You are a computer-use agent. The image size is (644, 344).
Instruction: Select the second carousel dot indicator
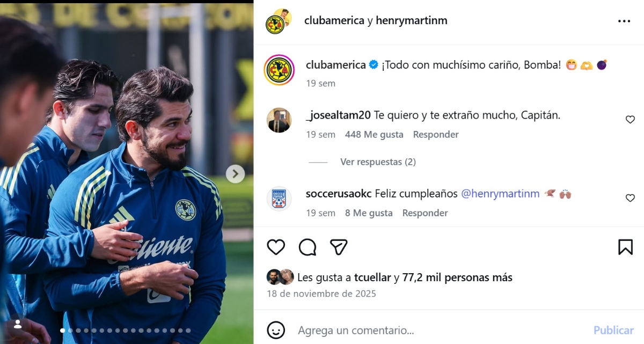coord(70,331)
